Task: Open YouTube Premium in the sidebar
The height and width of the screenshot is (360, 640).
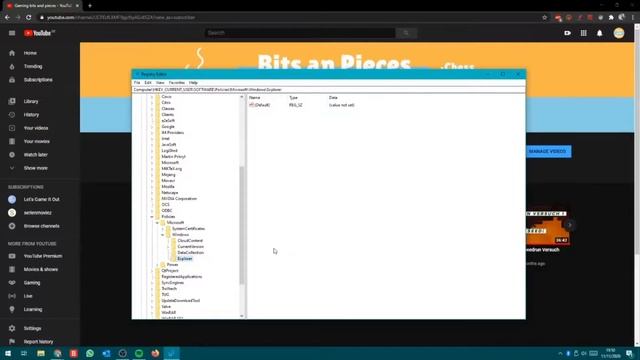Action: pos(42,256)
